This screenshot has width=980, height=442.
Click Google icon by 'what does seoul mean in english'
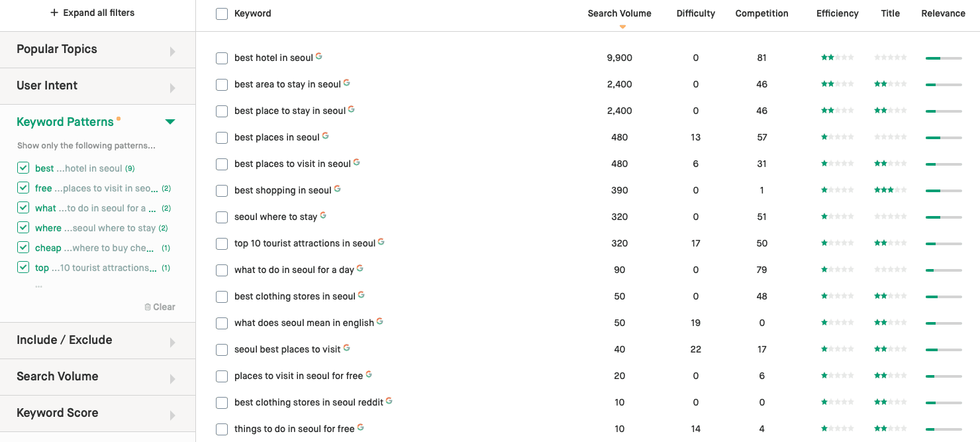point(380,321)
